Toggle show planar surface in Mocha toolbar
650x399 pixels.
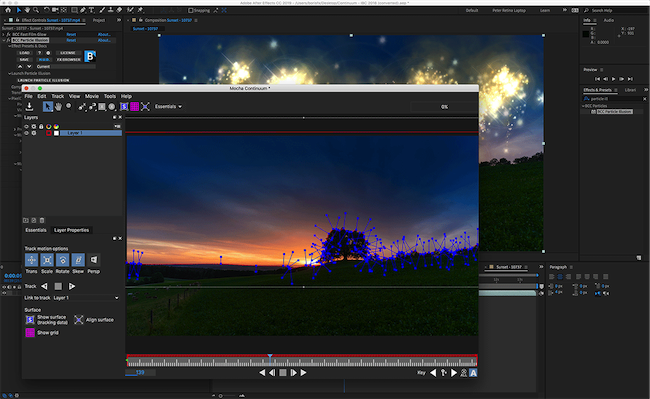(x=124, y=107)
